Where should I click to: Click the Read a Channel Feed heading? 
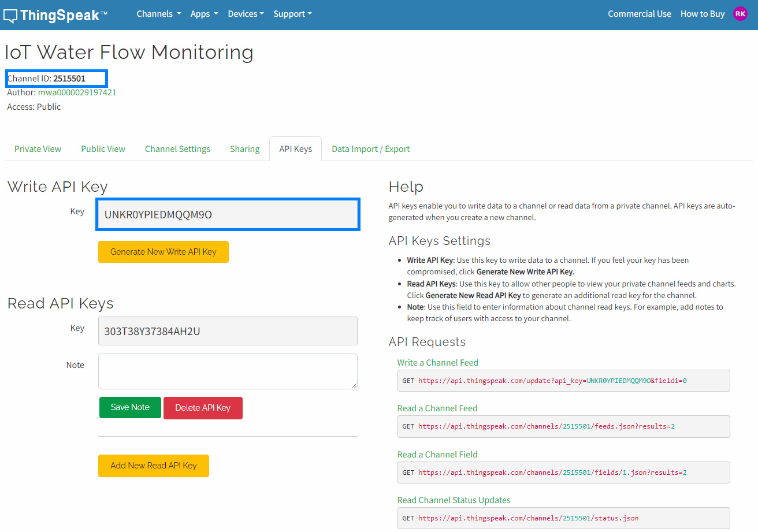(x=437, y=408)
